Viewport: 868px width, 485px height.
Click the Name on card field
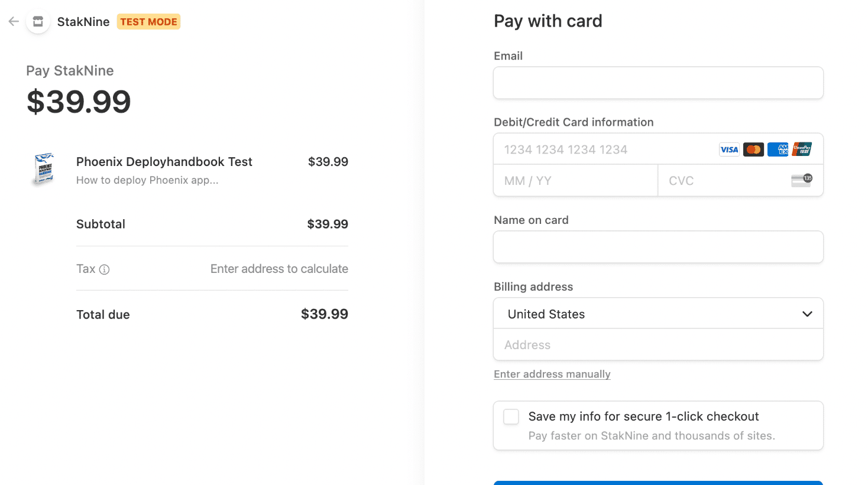click(658, 247)
